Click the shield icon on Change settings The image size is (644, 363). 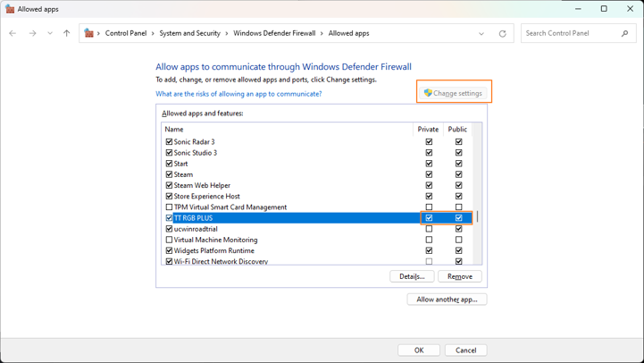(x=428, y=93)
